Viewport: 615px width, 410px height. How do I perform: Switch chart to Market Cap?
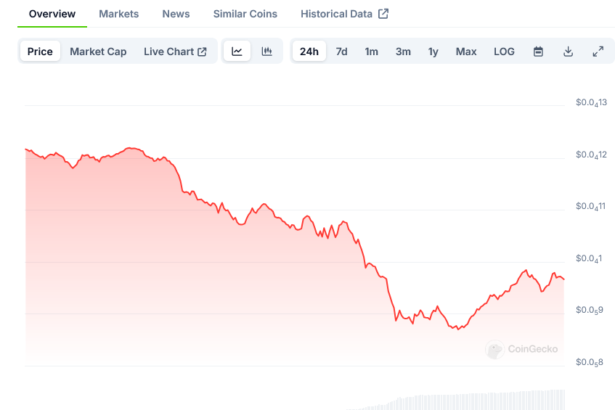[x=98, y=52]
